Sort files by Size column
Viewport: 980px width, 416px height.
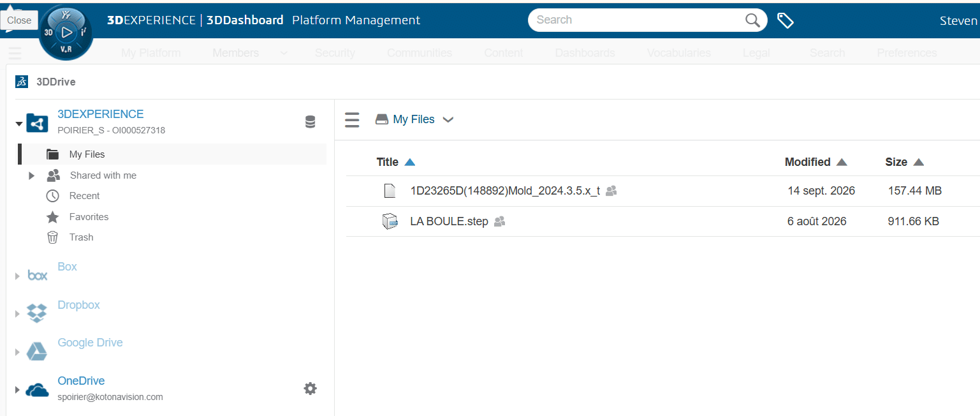click(904, 162)
